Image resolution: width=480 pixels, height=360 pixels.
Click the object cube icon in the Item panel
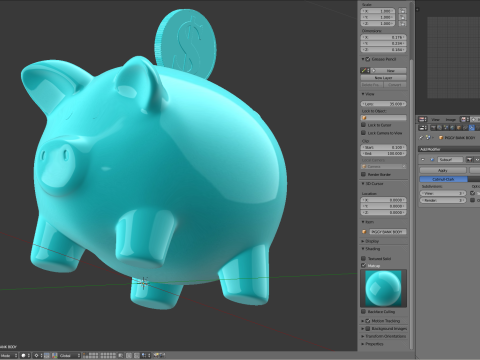(364, 232)
